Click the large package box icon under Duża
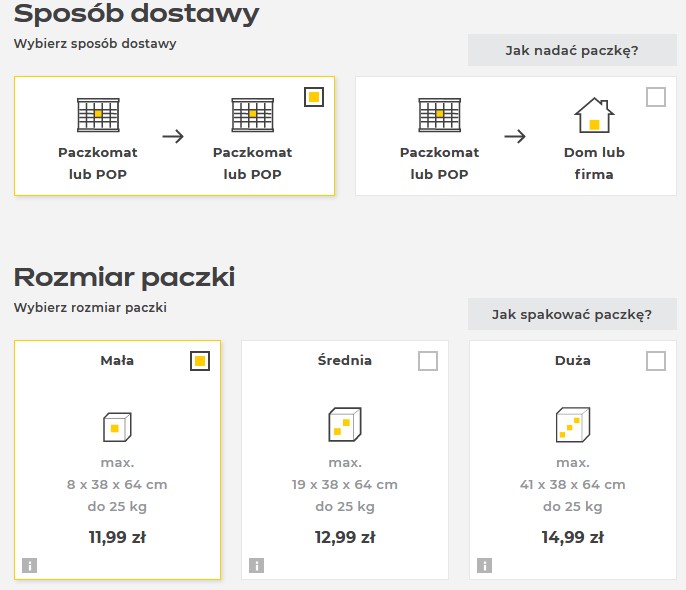Screen dimensions: 686x590 pyautogui.click(x=573, y=424)
